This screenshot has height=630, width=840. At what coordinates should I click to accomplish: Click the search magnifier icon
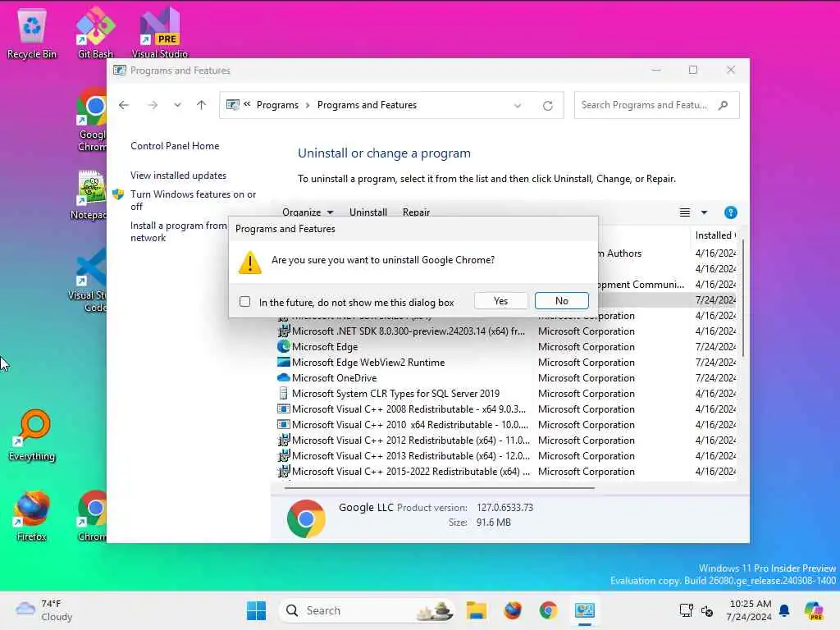[724, 105]
